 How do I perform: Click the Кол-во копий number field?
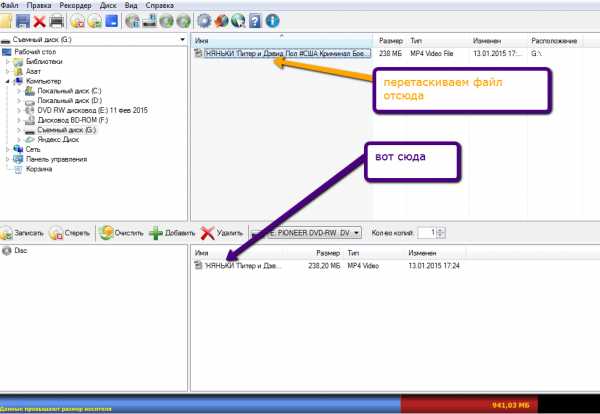(x=427, y=232)
